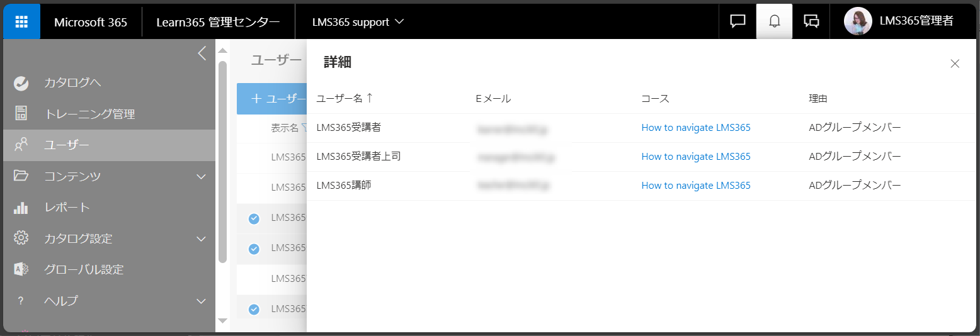Click the グローバル設定 icon

(x=21, y=269)
